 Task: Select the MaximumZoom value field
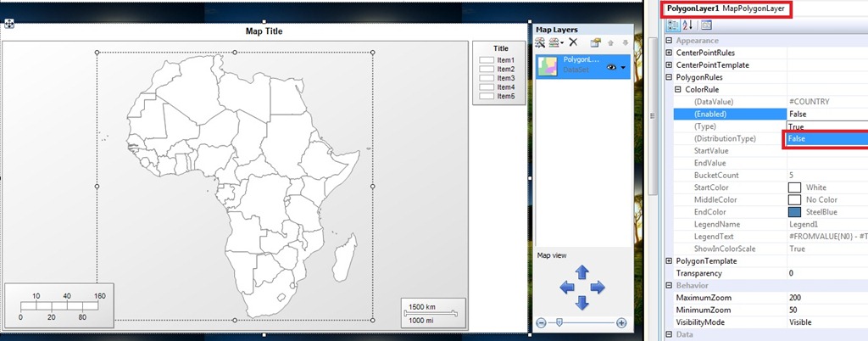point(827,297)
